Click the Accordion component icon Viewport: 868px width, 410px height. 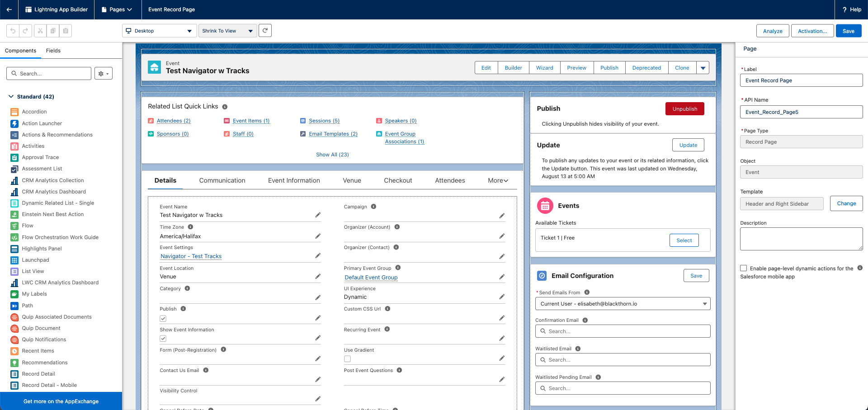pos(14,112)
